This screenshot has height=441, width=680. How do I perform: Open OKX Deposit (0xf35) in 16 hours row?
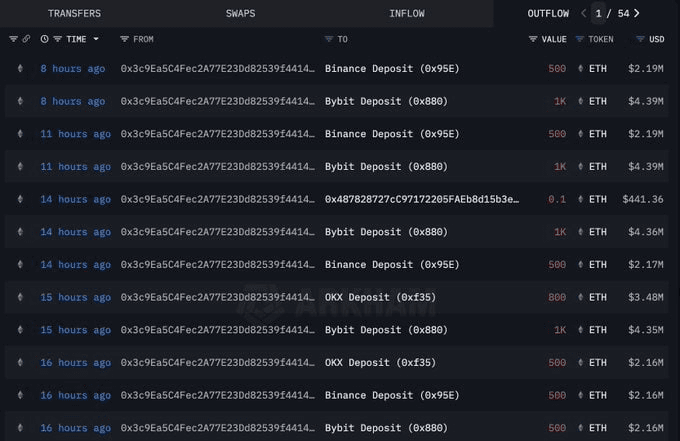[380, 363]
